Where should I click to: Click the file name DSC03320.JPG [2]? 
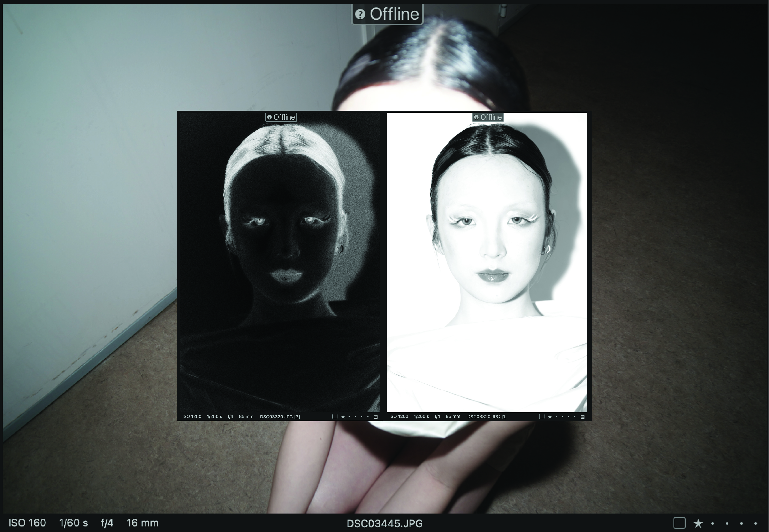(280, 417)
